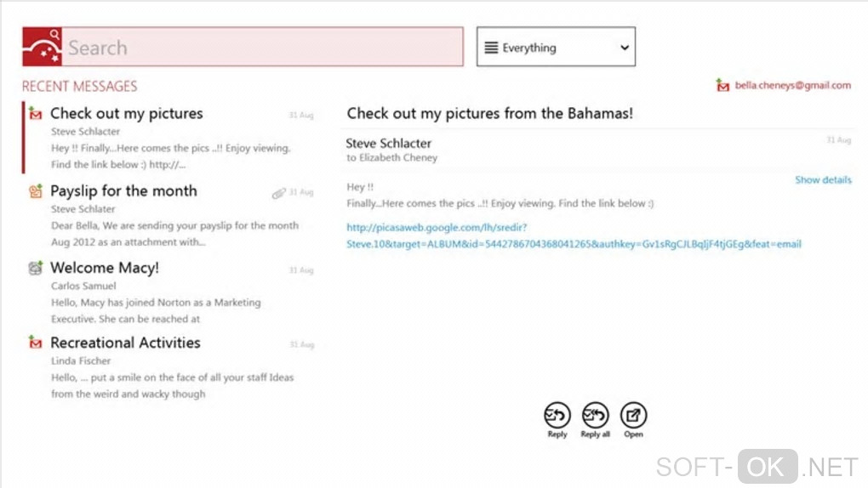
Task: Click the account icon beside 'Payslip for the month'
Action: [36, 191]
